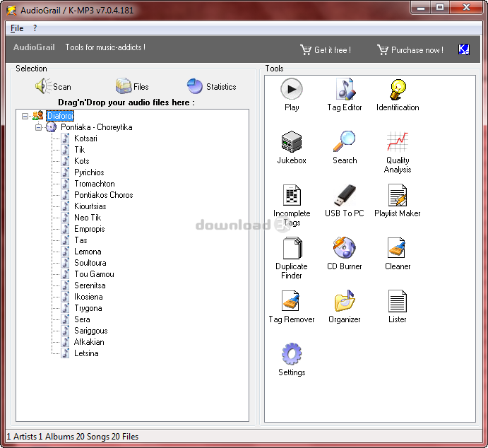Select the song Sariggous
Image resolution: width=488 pixels, height=448 pixels.
pos(91,331)
